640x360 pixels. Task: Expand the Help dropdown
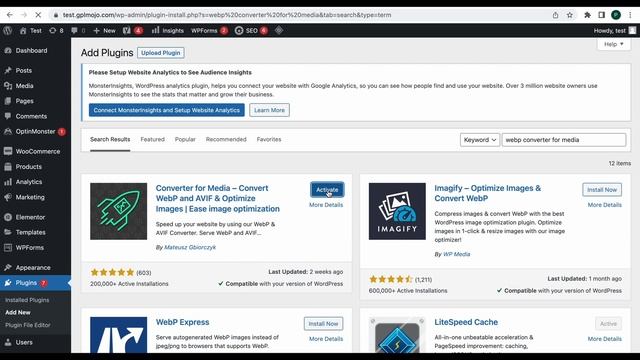click(613, 44)
